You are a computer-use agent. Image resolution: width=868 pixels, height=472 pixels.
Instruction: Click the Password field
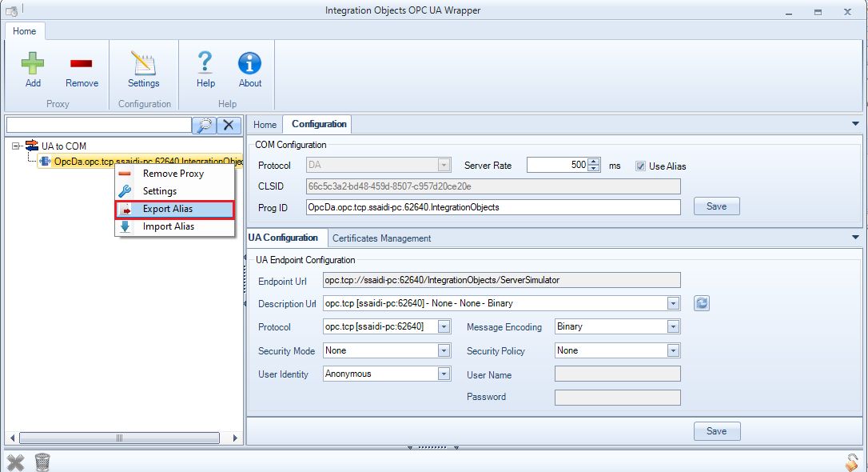617,398
